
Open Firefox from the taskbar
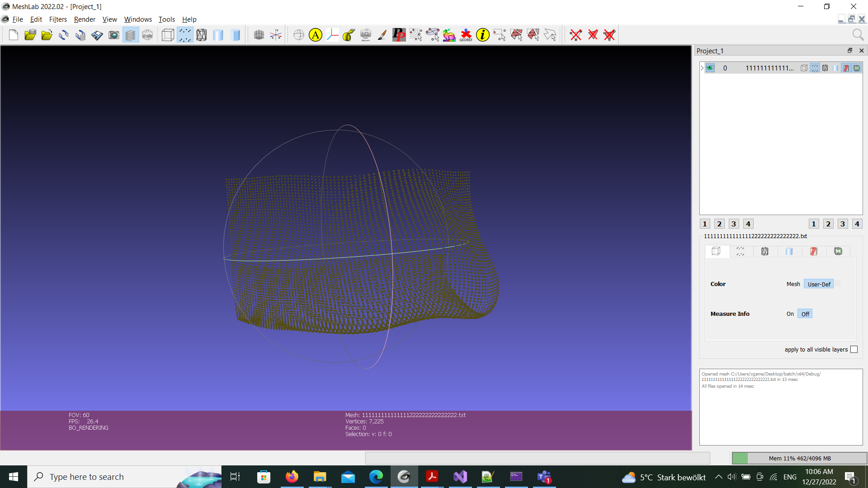(x=292, y=477)
